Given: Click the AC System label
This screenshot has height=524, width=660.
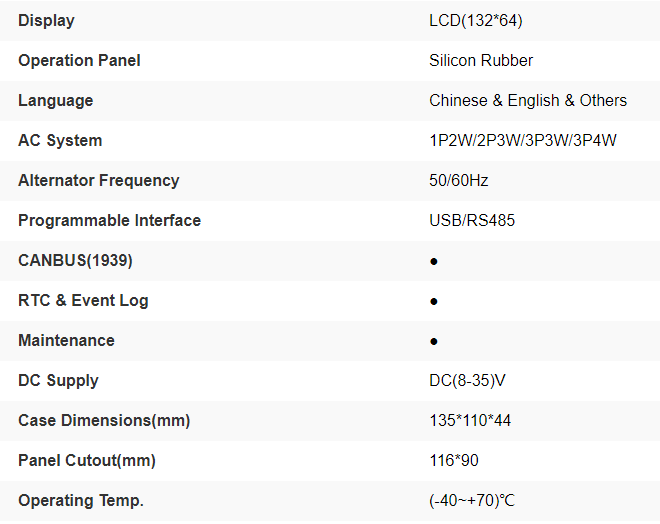Looking at the screenshot, I should point(60,140).
